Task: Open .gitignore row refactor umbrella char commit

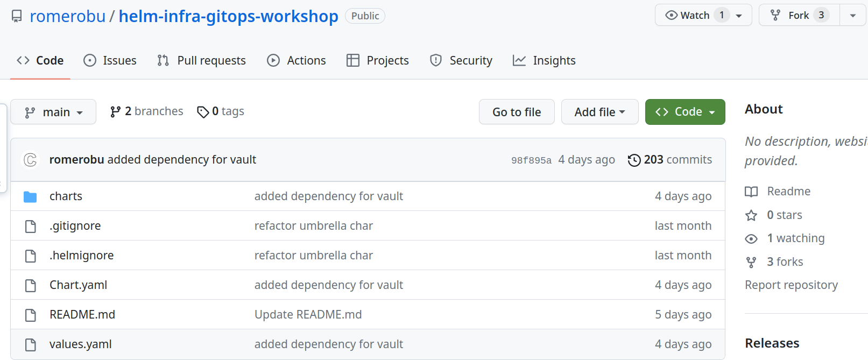Action: (314, 226)
